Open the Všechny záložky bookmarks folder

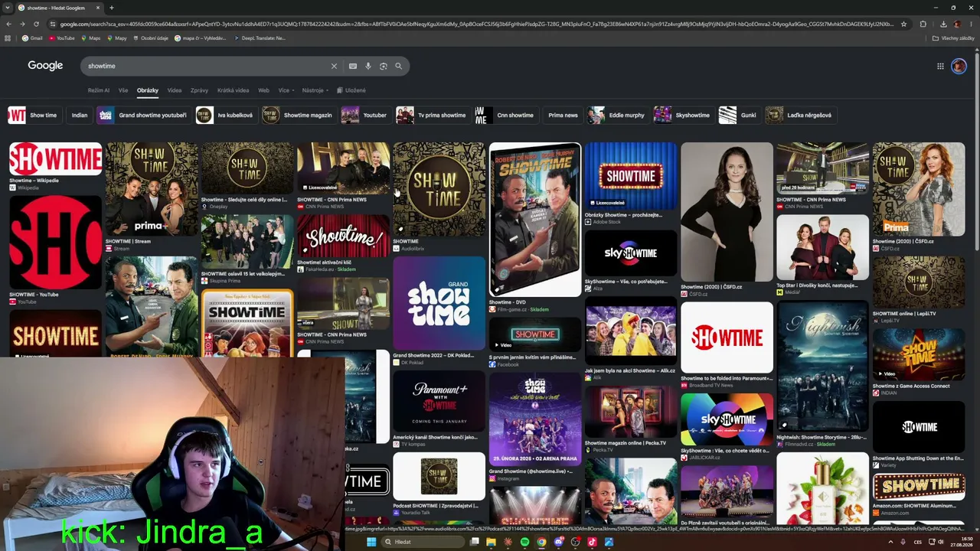(x=953, y=37)
